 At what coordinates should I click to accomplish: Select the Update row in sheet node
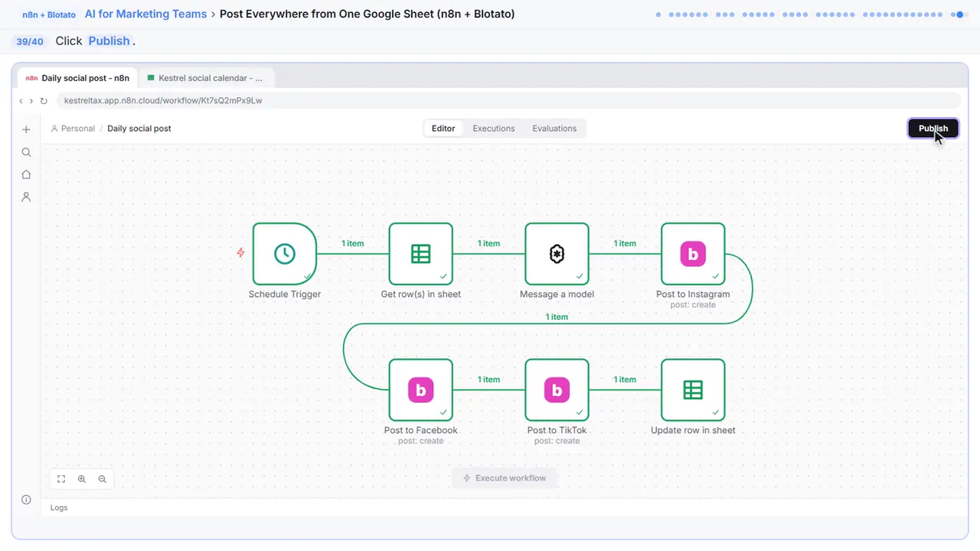(693, 390)
